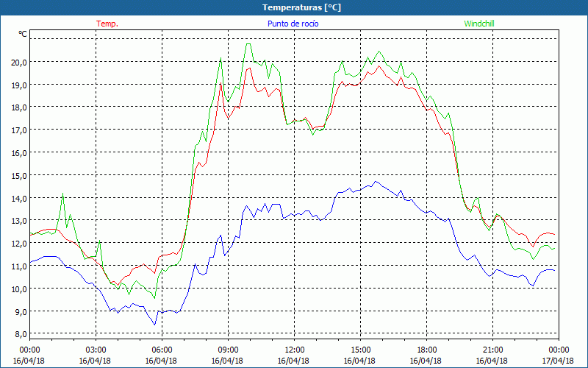Click the 9,0 y-axis value
Image resolution: width=588 pixels, height=368 pixels.
[x=21, y=311]
